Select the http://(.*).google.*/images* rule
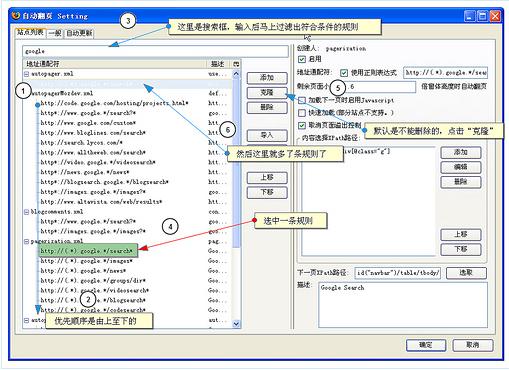The image size is (509, 370). click(x=86, y=261)
